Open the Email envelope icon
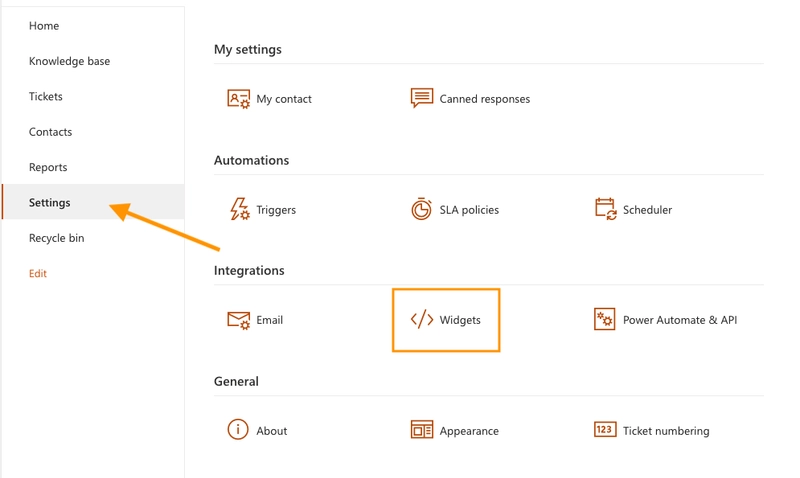The image size is (800, 478). point(239,320)
